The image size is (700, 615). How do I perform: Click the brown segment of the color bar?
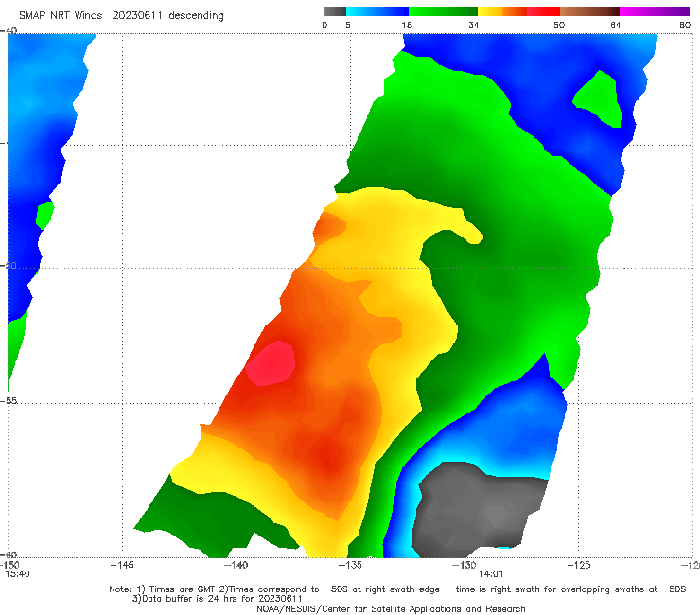click(589, 11)
